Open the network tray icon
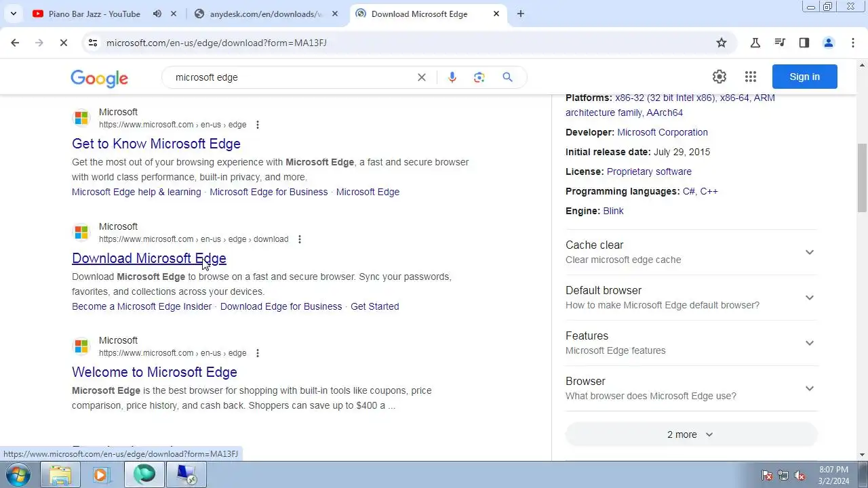Viewport: 868px width, 488px height. point(783,475)
